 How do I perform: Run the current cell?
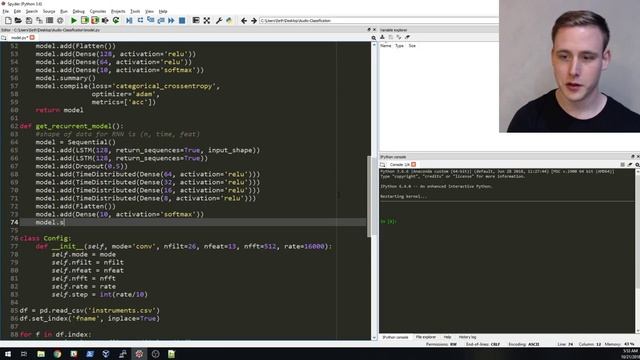coord(84,20)
